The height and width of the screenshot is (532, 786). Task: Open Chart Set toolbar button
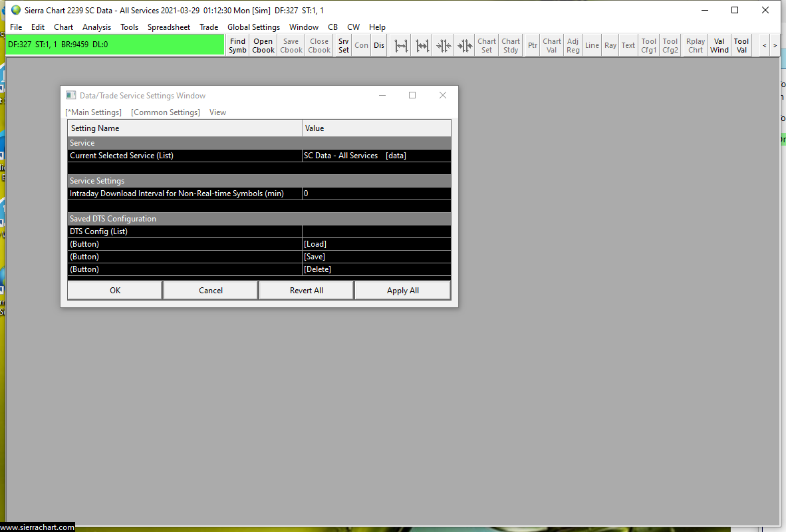coord(487,46)
